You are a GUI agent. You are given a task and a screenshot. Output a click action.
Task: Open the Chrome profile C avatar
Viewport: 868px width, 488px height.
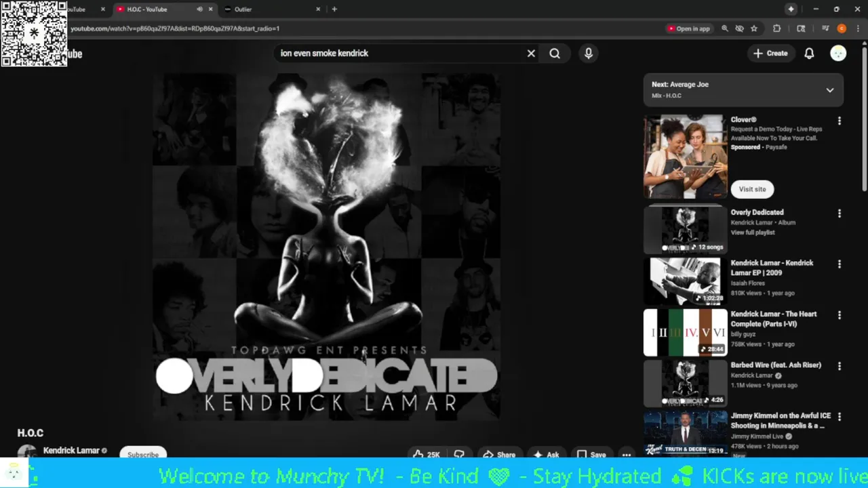(x=842, y=28)
